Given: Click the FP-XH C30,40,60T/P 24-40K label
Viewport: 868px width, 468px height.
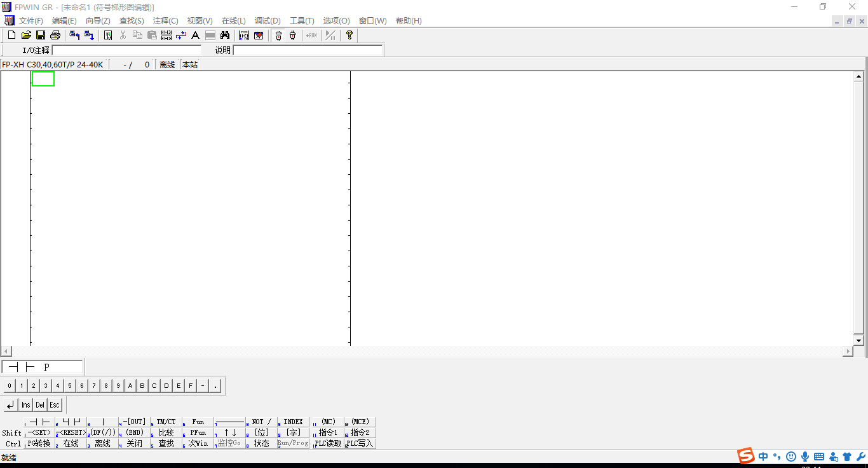Looking at the screenshot, I should 53,65.
